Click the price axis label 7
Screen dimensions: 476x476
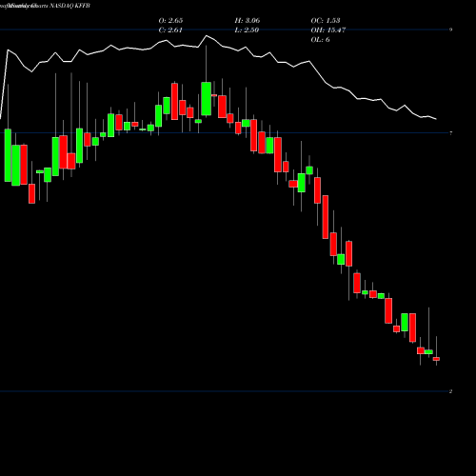coord(451,133)
